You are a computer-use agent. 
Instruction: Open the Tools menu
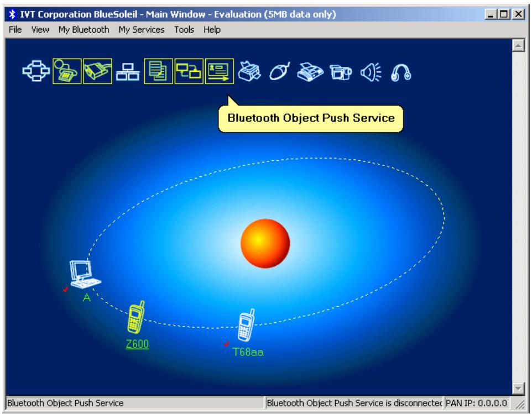click(x=184, y=30)
